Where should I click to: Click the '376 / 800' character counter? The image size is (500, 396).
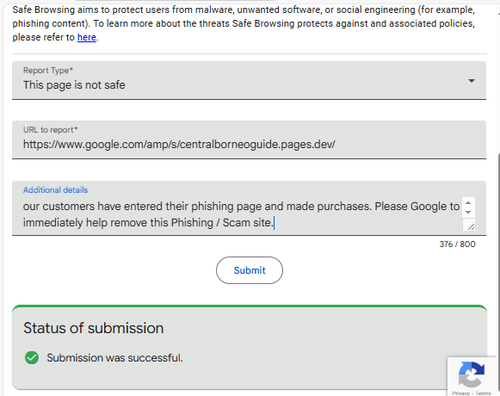click(457, 244)
